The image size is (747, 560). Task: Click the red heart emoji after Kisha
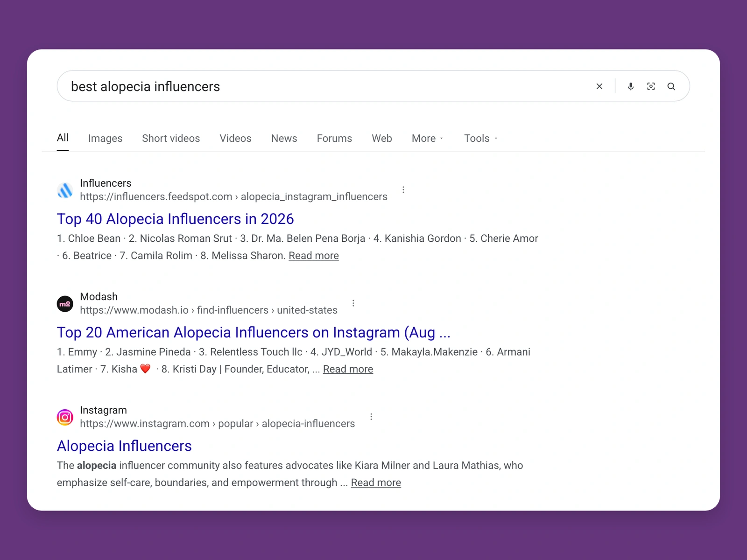(x=145, y=369)
